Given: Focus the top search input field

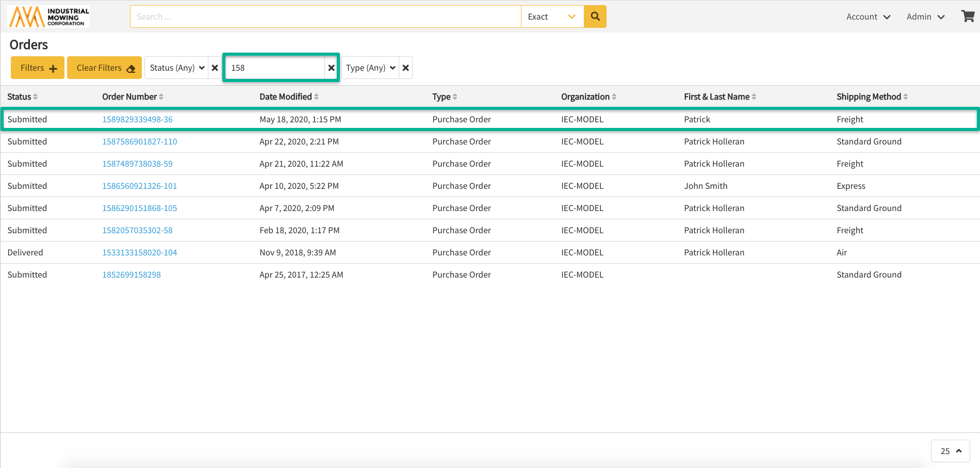Looking at the screenshot, I should [325, 17].
